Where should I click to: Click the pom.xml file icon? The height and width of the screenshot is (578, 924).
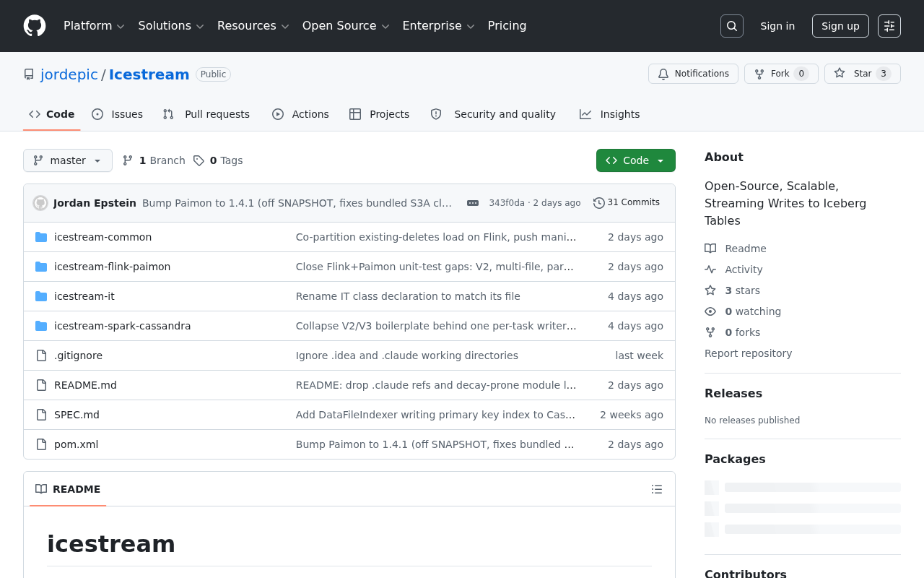(x=41, y=444)
